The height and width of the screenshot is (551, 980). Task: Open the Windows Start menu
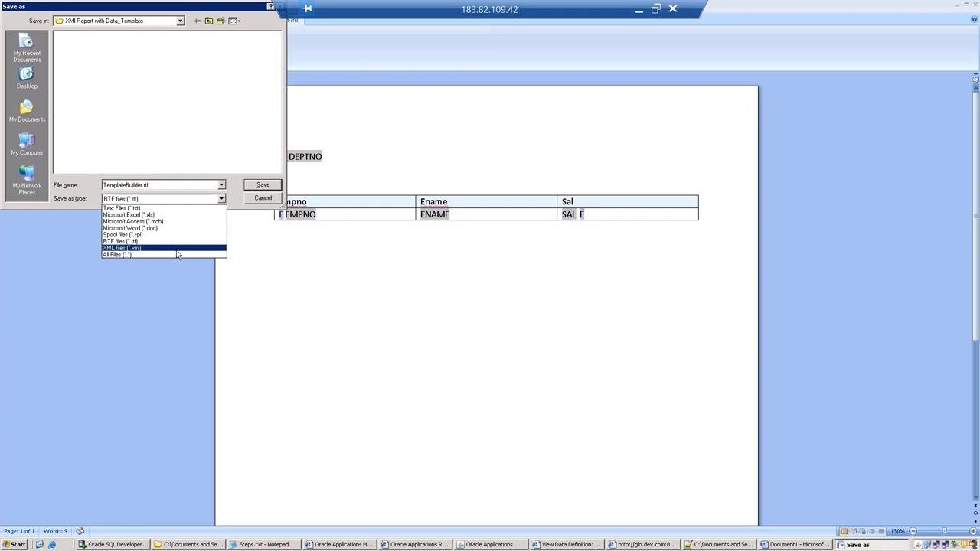pos(15,545)
